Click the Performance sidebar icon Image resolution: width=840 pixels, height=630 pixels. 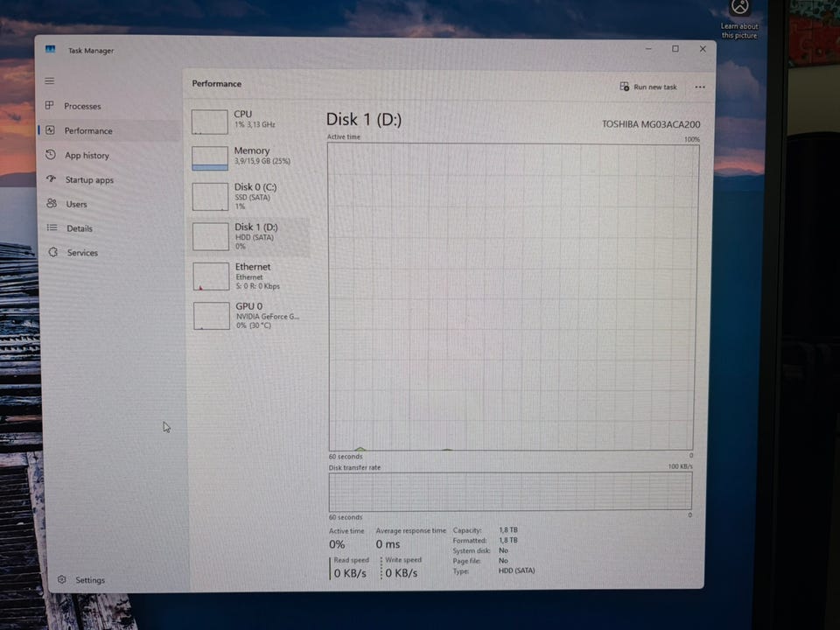50,130
